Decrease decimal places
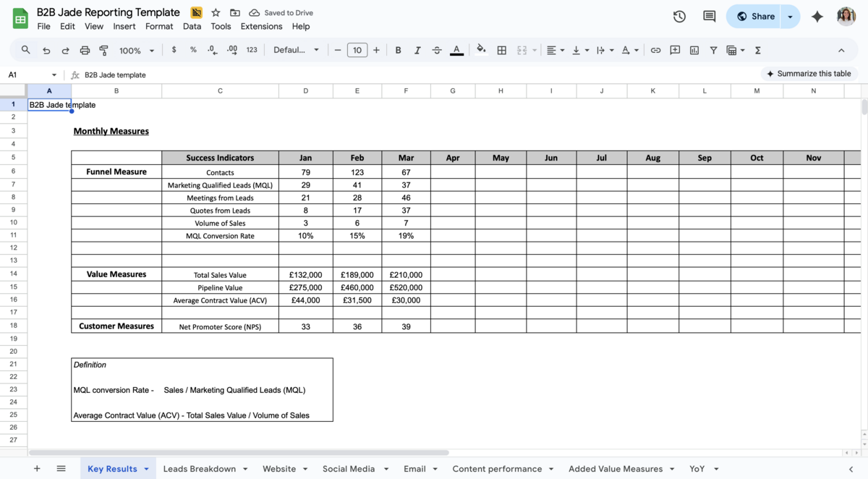This screenshot has width=868, height=479. coord(212,50)
